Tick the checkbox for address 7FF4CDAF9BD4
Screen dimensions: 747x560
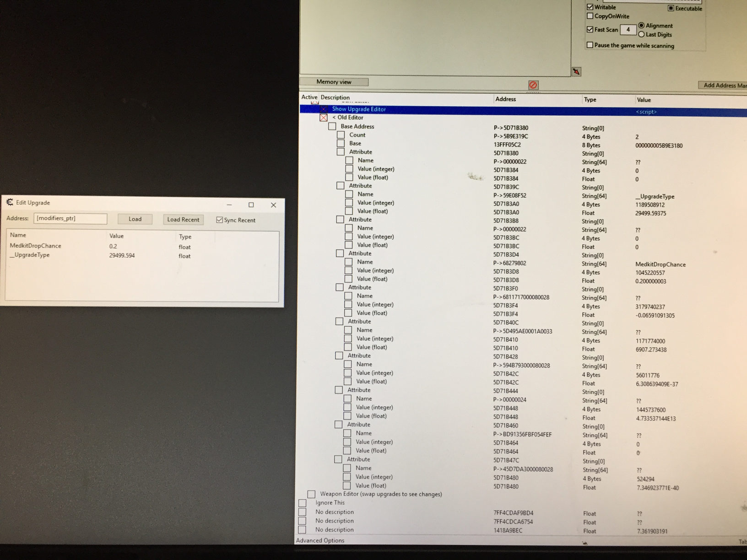click(303, 512)
